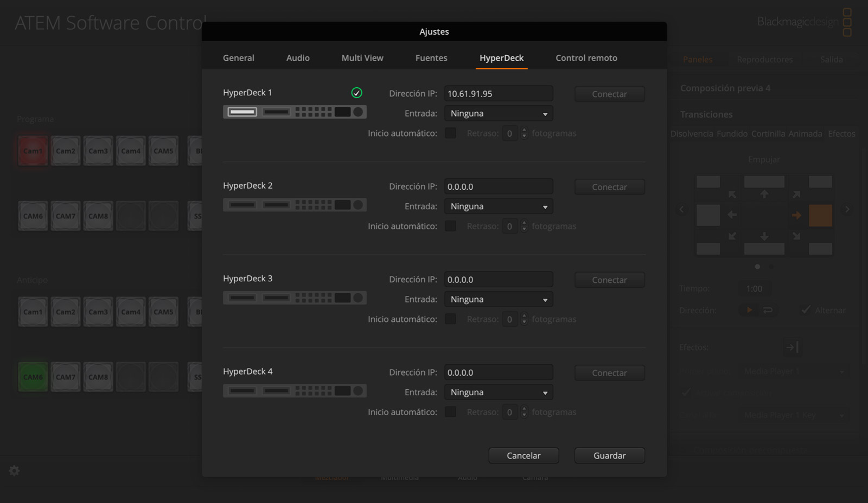Open HyperDeck 1 Entrada dropdown

499,113
